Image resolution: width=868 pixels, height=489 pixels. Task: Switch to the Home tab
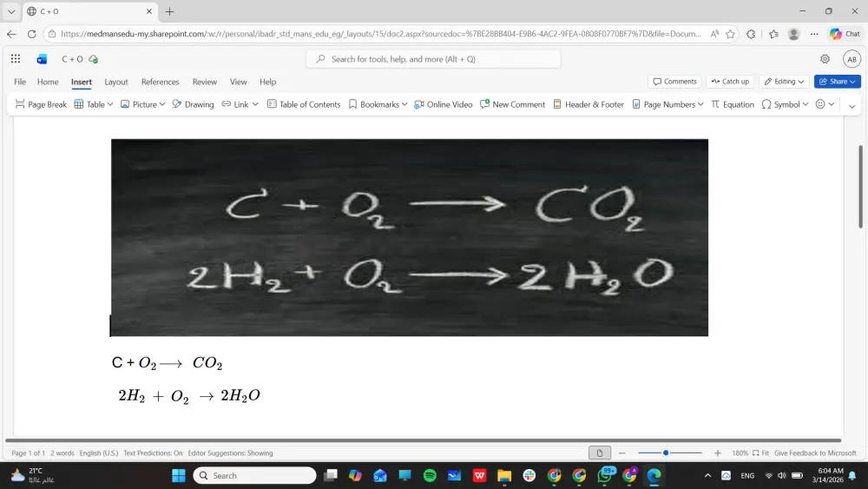coord(48,82)
